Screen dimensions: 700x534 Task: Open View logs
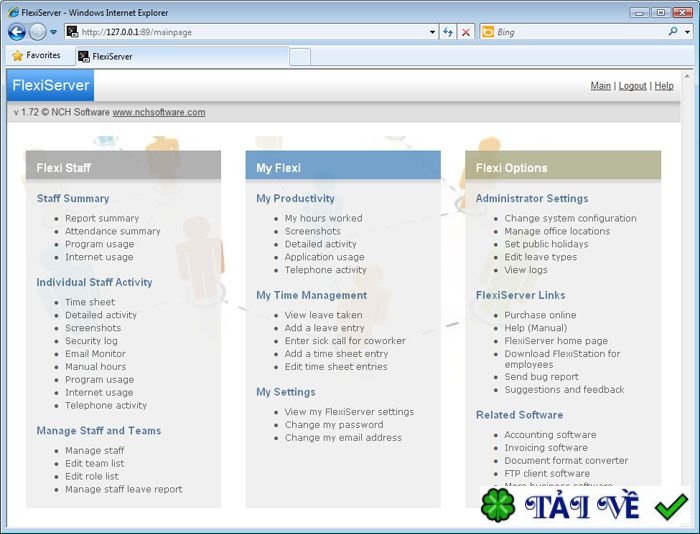point(526,270)
